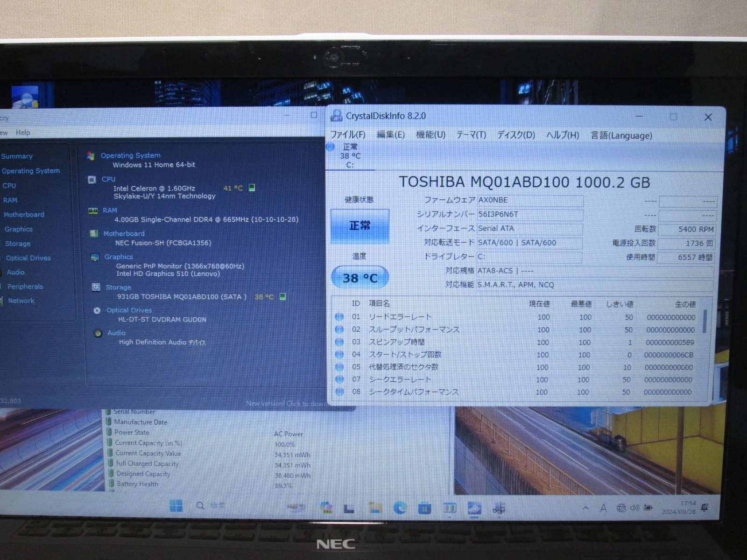Click the Windows flag icon beside Operating System

coord(91,156)
